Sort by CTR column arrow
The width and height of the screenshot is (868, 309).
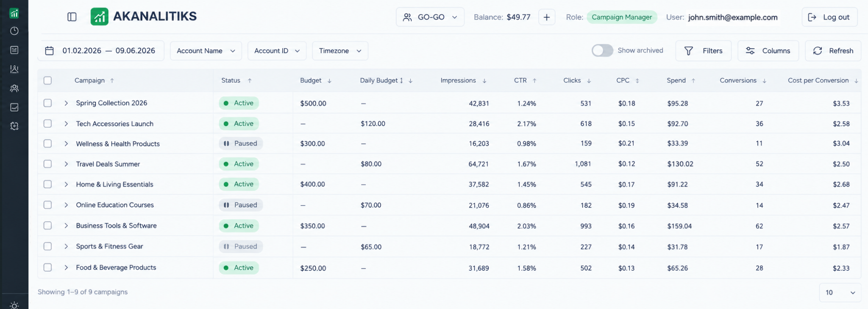click(x=534, y=81)
